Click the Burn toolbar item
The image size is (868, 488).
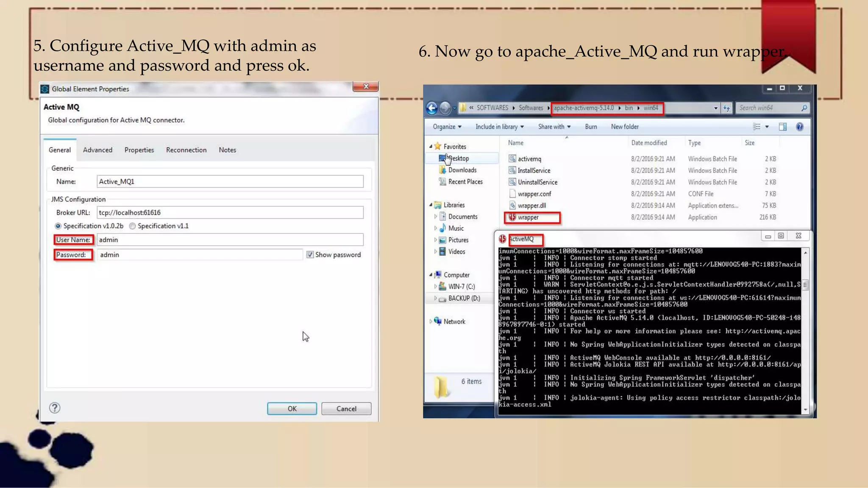(x=591, y=127)
